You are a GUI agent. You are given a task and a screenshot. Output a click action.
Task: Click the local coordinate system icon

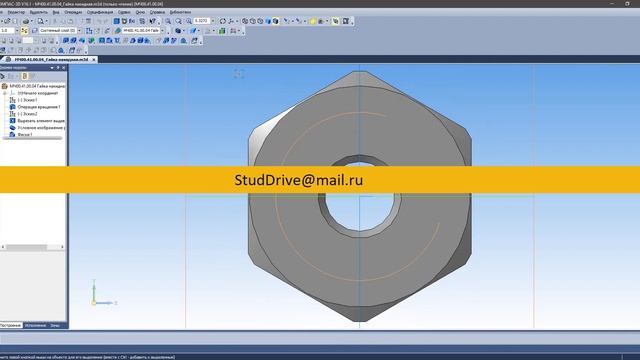point(89,31)
